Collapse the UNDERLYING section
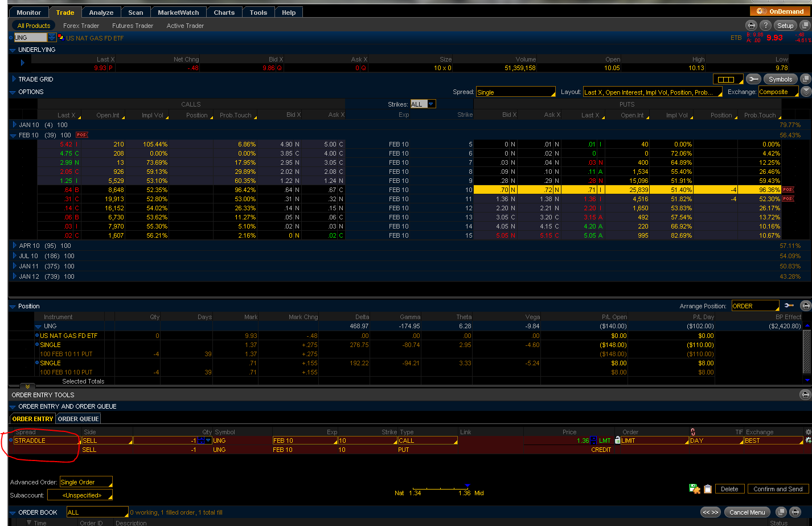Image resolution: width=812 pixels, height=526 pixels. (x=13, y=50)
